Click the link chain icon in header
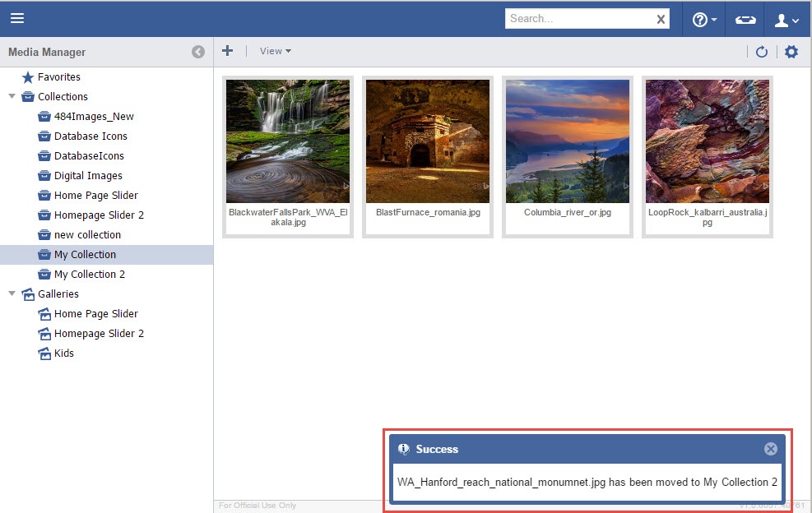Screen dimensions: 812x513 (745, 20)
